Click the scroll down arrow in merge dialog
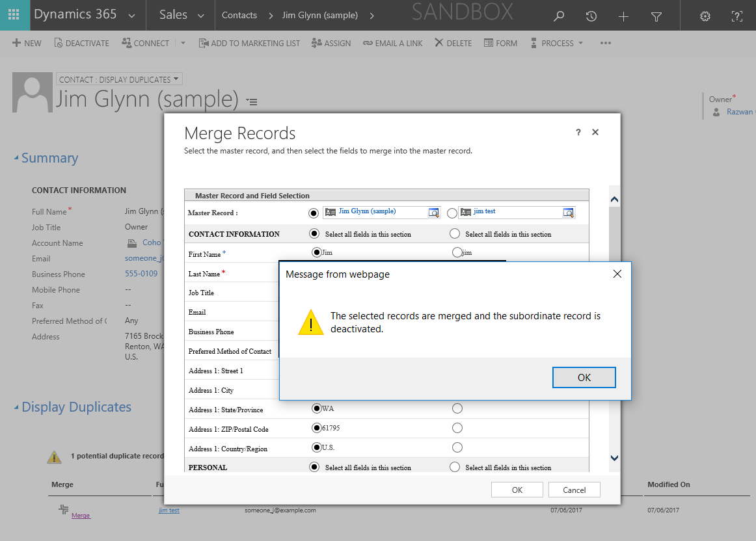This screenshot has width=756, height=541. (x=614, y=458)
